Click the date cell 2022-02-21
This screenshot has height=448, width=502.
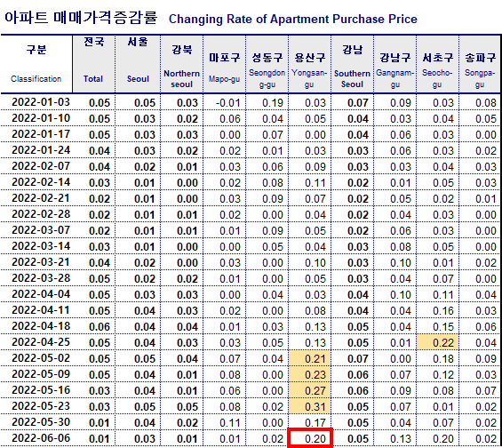[41, 198]
